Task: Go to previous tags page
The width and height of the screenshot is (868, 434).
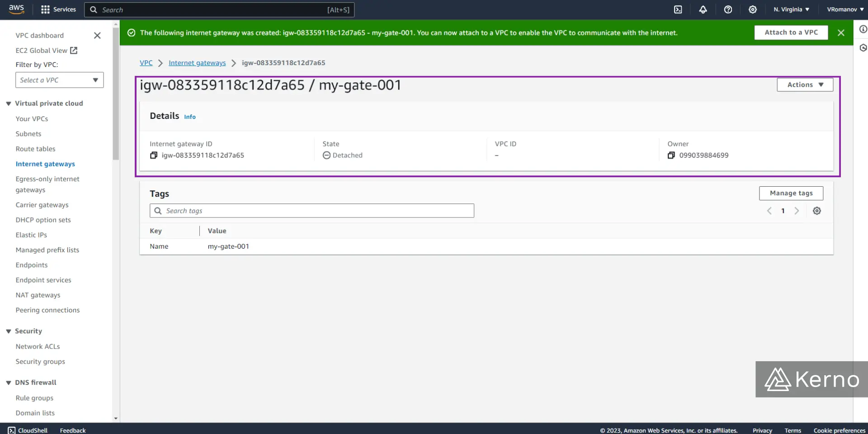Action: pyautogui.click(x=769, y=211)
